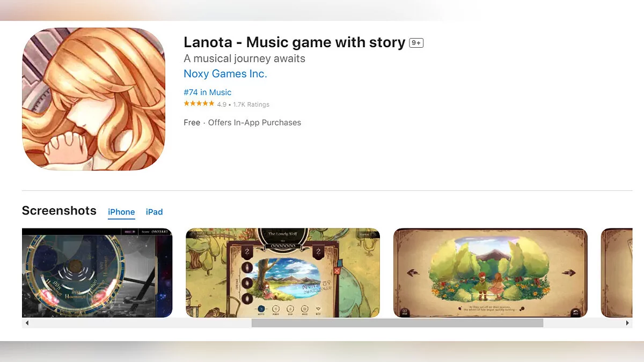Open the #74 in Music chart link

point(208,92)
